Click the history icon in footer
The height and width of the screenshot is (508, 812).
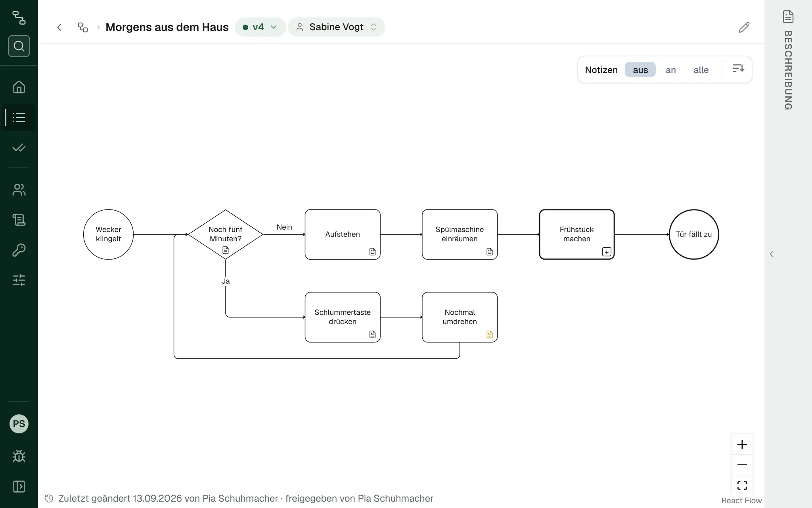tap(49, 498)
